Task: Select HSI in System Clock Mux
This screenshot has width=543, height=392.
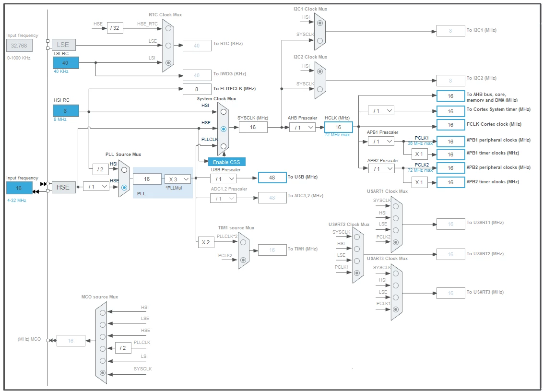Action: [x=224, y=112]
